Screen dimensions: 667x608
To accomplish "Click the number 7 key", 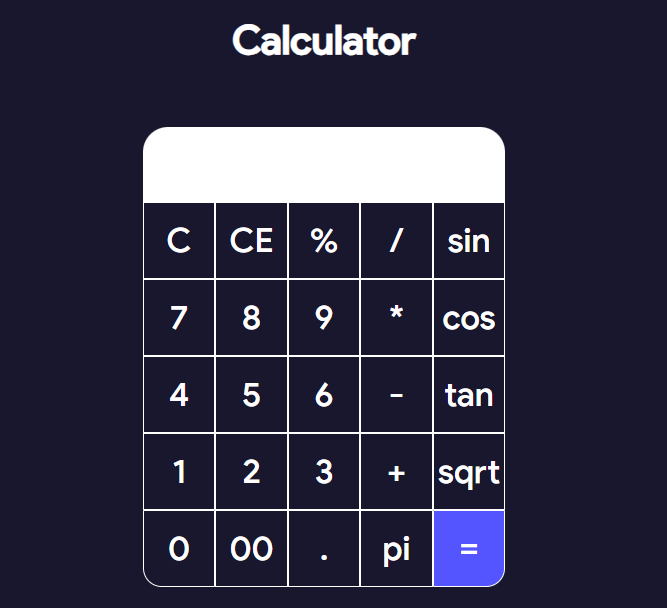I will pyautogui.click(x=179, y=318).
